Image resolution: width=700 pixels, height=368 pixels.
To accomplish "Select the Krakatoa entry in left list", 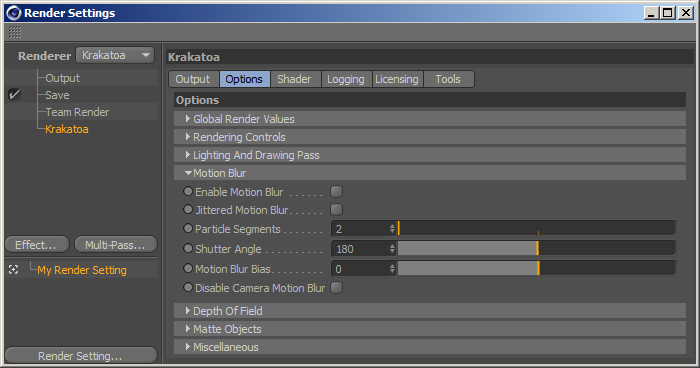I will (67, 129).
